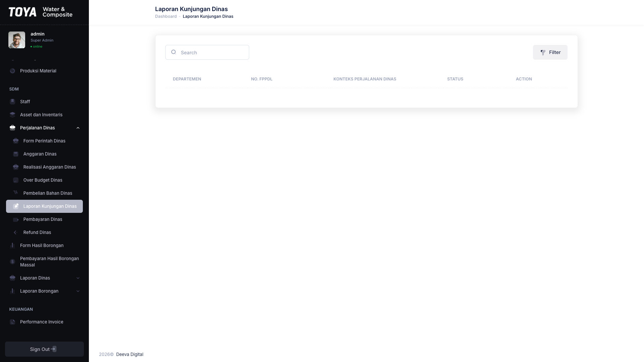Click the STATUS column header
Screen dimensions: 644x362
pos(455,79)
